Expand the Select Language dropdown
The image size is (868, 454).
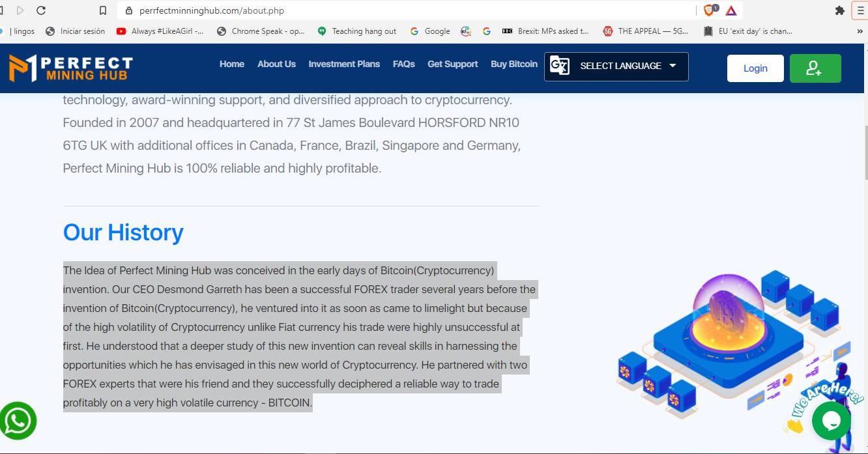(x=616, y=66)
